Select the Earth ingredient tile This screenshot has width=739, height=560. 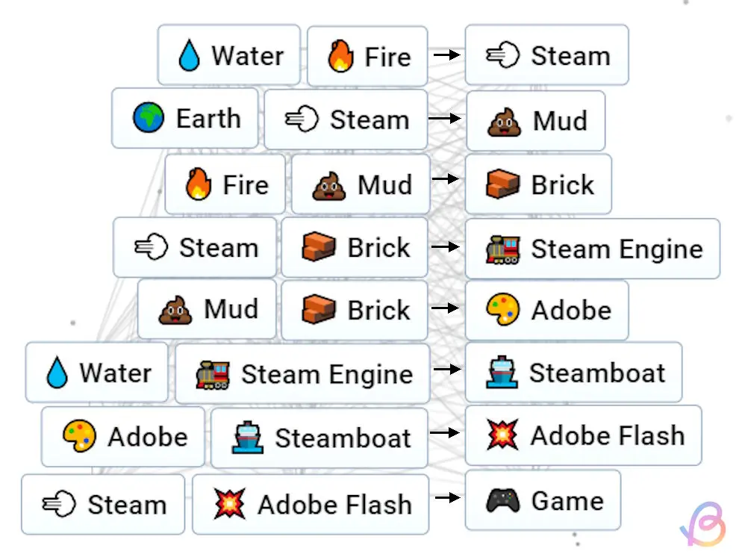pyautogui.click(x=184, y=118)
